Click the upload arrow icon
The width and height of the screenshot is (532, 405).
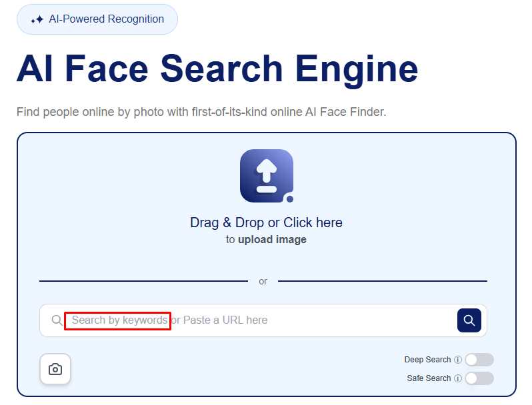267,175
